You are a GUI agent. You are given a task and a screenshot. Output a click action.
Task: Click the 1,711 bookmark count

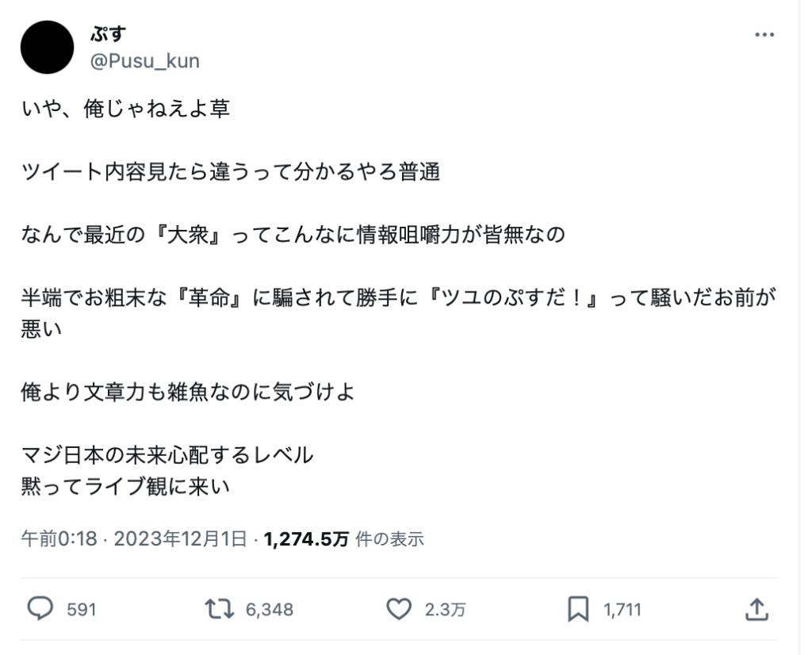pos(622,610)
